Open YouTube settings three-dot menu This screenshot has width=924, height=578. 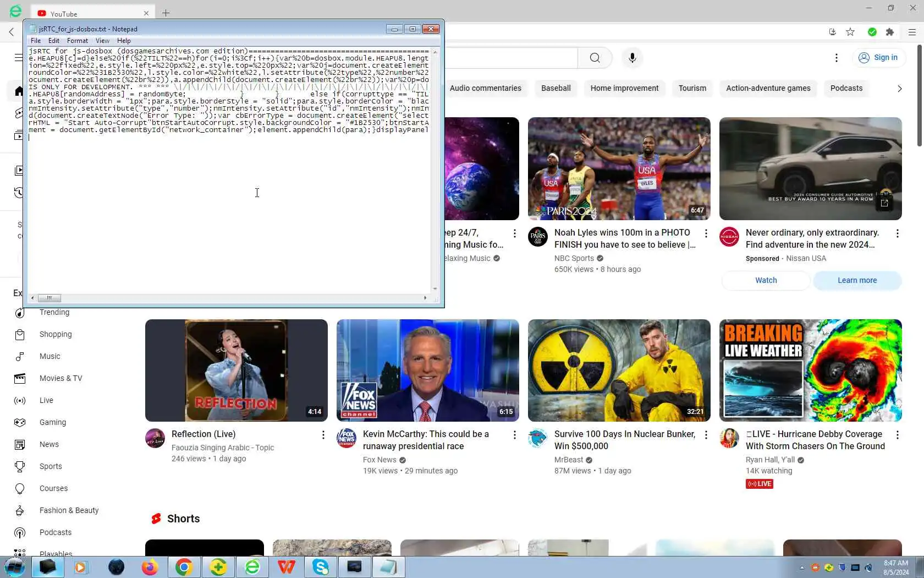[x=837, y=58]
